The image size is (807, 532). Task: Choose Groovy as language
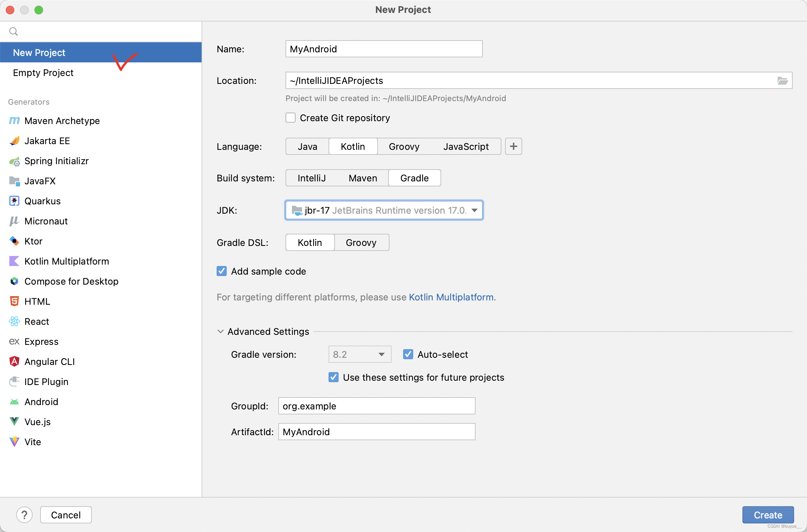404,147
